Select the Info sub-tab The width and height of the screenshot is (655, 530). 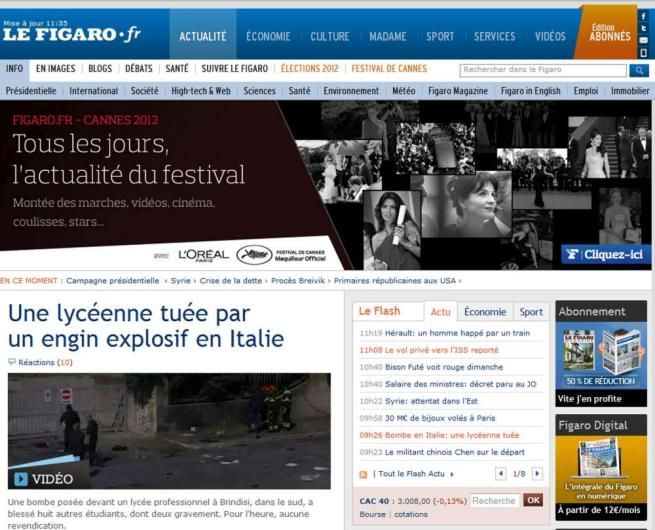tap(14, 68)
